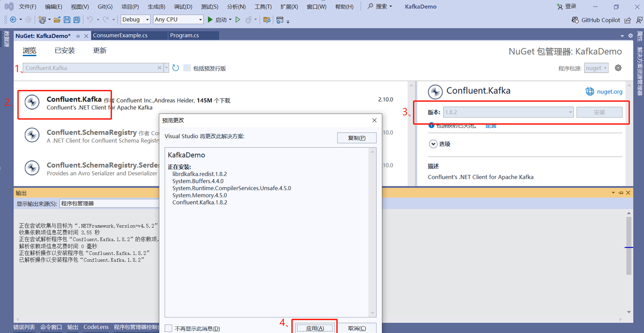Image resolution: width=644 pixels, height=333 pixels.
Task: Click the 取消(C) cancel button
Action: click(x=357, y=328)
